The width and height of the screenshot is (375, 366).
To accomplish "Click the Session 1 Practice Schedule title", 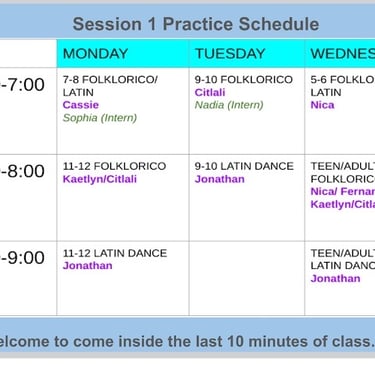I will pyautogui.click(x=196, y=24).
